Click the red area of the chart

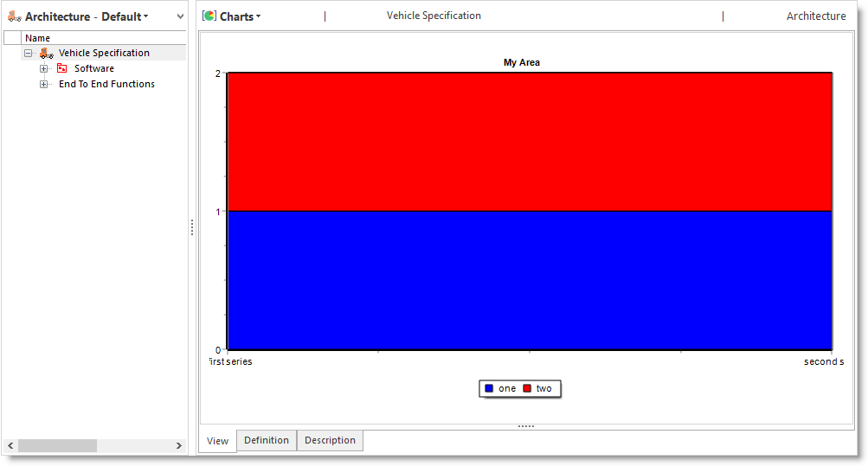pyautogui.click(x=530, y=142)
